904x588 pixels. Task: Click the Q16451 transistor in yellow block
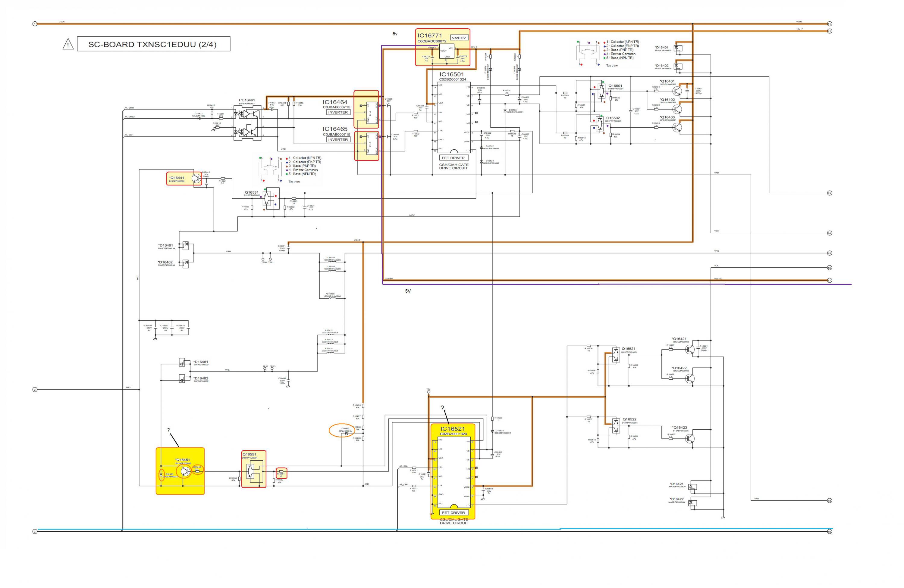[185, 471]
